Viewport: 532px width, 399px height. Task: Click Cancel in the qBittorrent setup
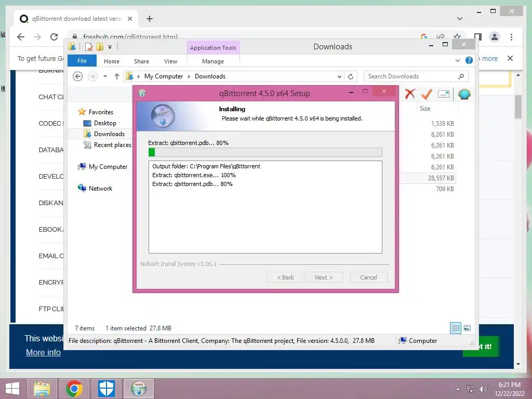(368, 277)
